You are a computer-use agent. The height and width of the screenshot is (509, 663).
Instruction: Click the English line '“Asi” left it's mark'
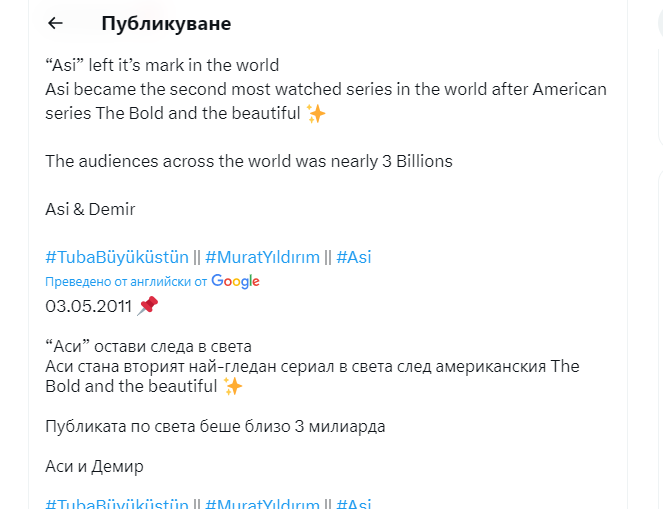(162, 66)
